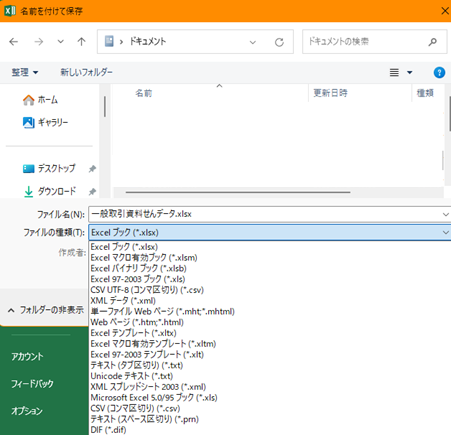Expand the recent locations chevron
451x435 pixels.
click(x=60, y=42)
